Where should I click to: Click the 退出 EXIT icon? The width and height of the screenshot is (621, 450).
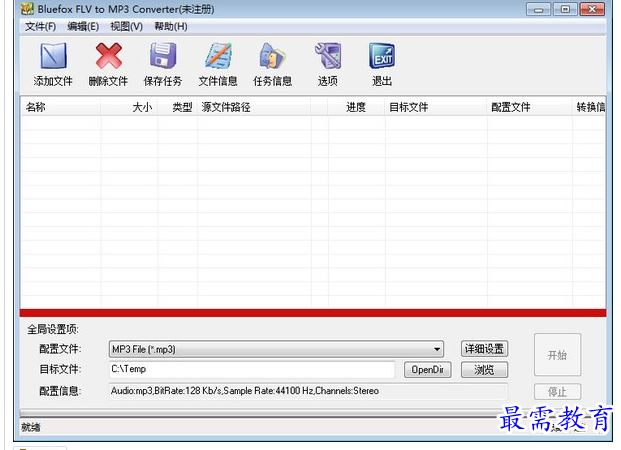pyautogui.click(x=382, y=56)
